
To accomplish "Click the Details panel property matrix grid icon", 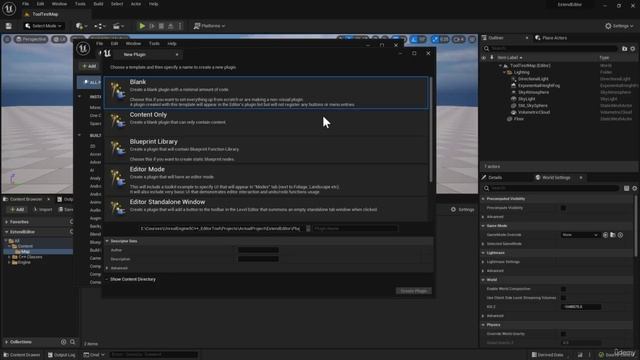I will (626, 188).
